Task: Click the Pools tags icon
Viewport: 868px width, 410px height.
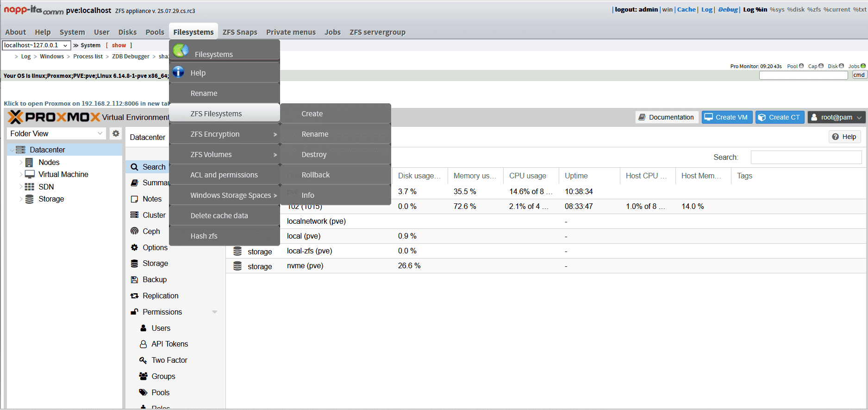Action: point(144,392)
